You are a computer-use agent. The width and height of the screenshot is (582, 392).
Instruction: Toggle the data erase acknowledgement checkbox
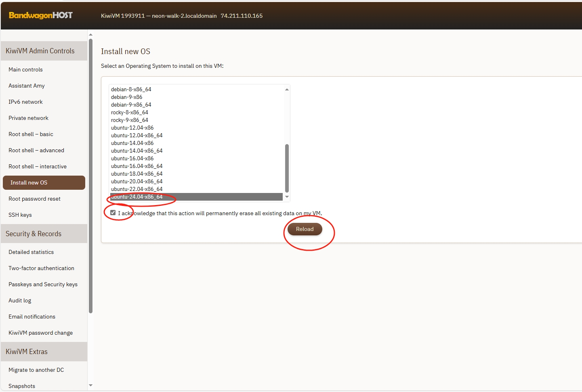pyautogui.click(x=113, y=213)
